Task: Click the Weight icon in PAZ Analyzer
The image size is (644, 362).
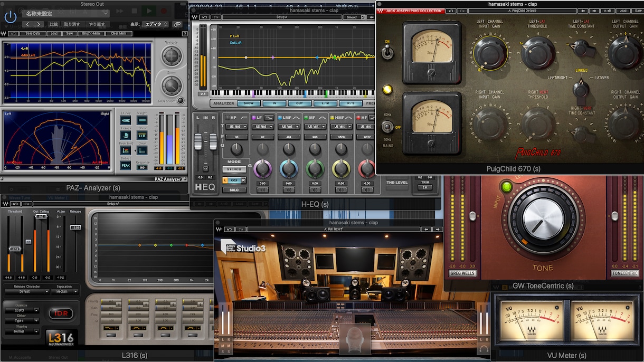Action: point(142,120)
